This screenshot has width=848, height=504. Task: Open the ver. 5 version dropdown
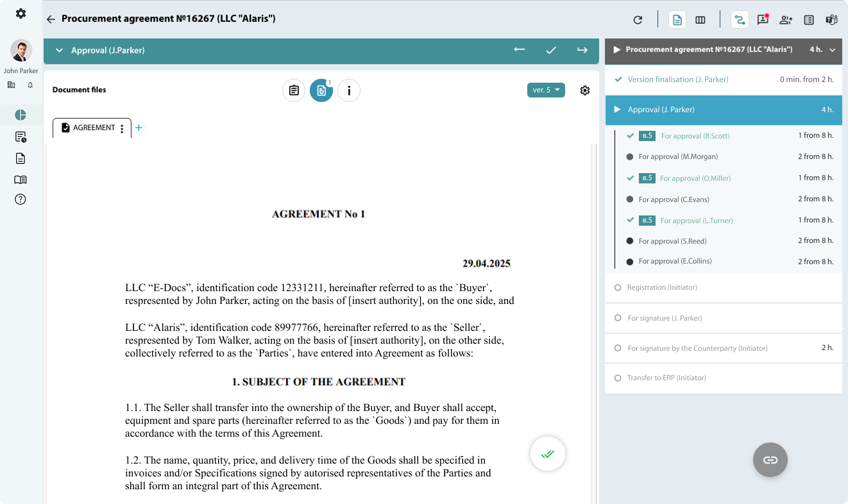coord(546,90)
